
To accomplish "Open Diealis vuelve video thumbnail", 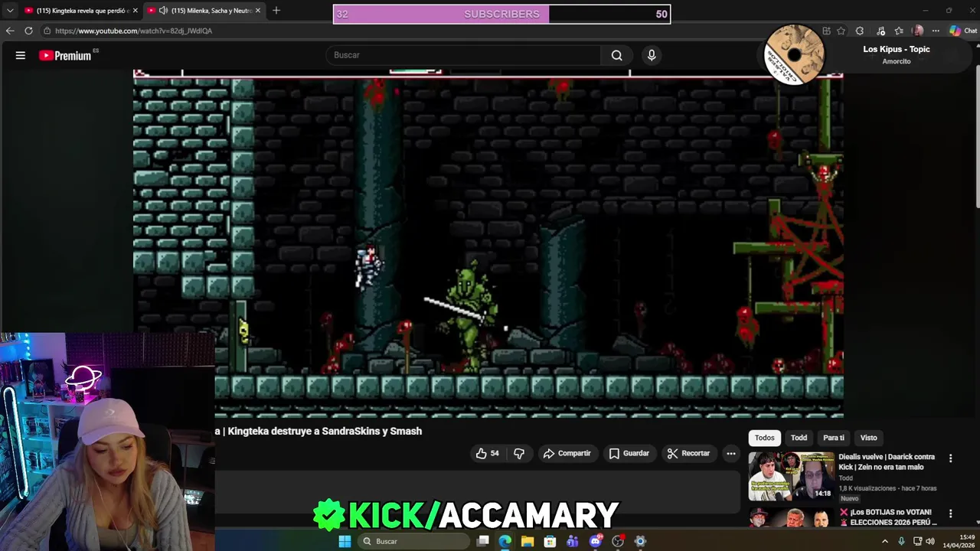I will [791, 476].
